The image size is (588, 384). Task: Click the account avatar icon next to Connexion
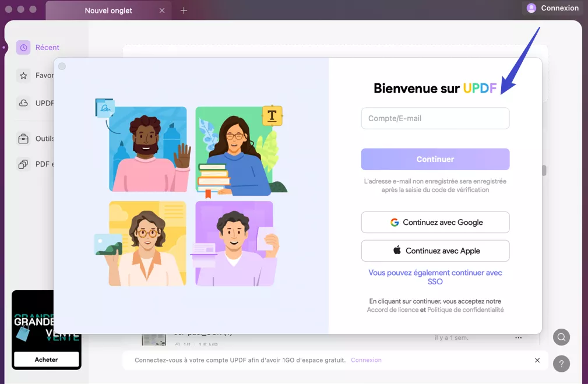(531, 8)
